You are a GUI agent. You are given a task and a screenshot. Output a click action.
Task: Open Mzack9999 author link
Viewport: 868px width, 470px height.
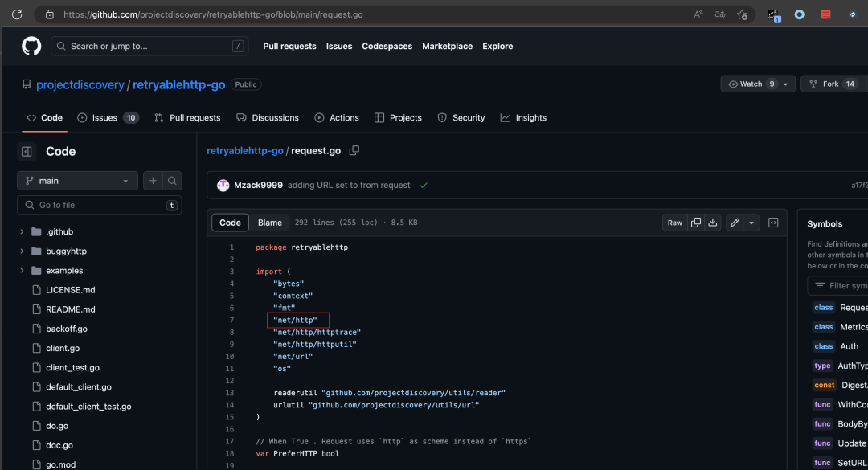259,186
